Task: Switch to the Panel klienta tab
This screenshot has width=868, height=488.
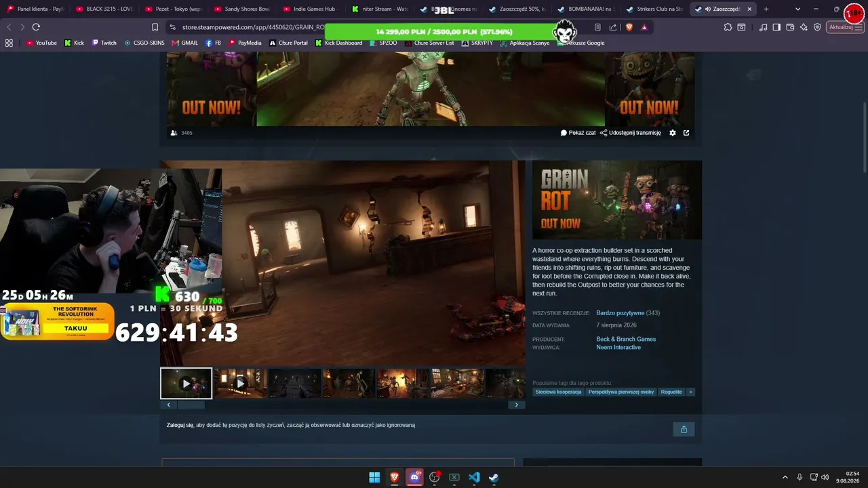Action: [35, 9]
